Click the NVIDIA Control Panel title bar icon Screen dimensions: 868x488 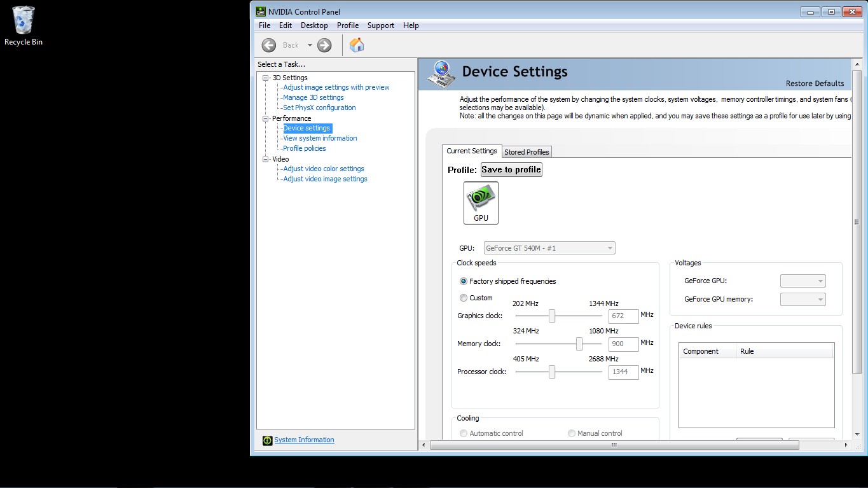tap(261, 11)
